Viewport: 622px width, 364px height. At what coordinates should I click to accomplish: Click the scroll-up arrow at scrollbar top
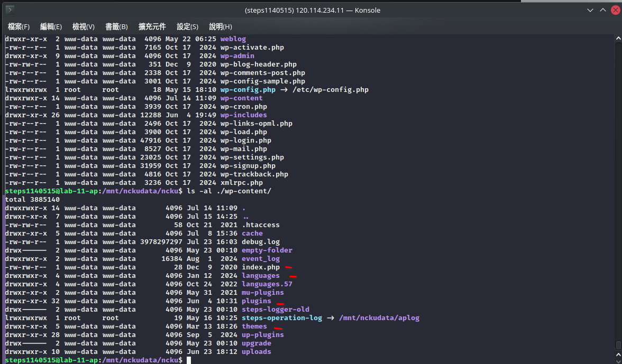pos(618,38)
